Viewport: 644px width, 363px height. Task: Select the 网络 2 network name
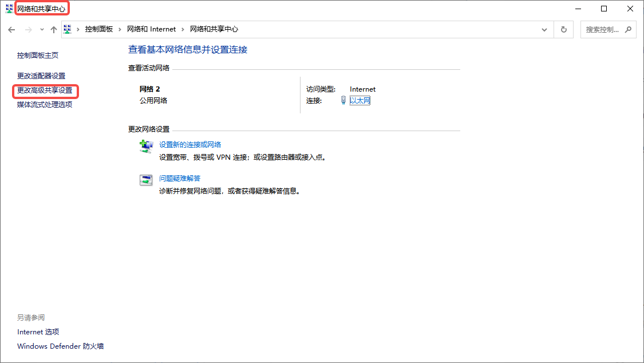(x=149, y=89)
